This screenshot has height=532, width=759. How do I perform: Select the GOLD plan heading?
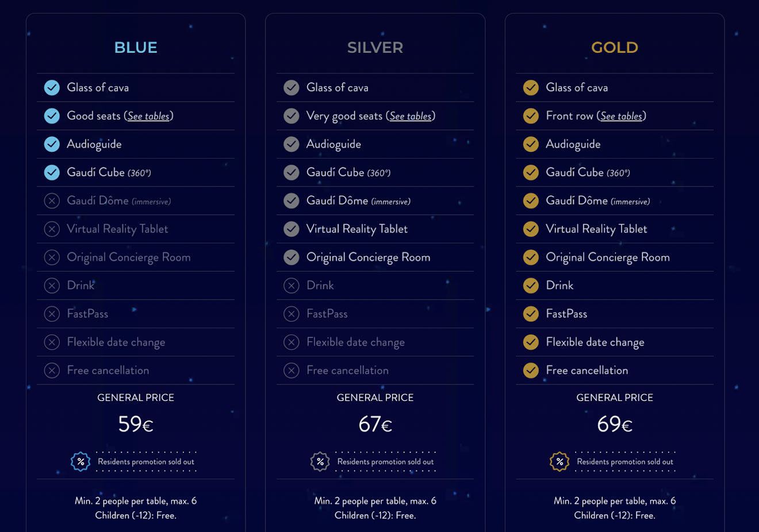[615, 47]
